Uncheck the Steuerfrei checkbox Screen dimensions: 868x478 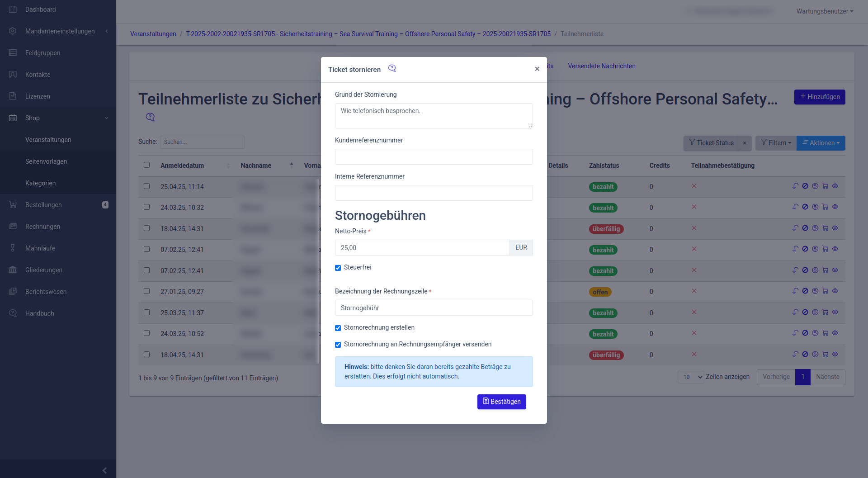coord(338,268)
